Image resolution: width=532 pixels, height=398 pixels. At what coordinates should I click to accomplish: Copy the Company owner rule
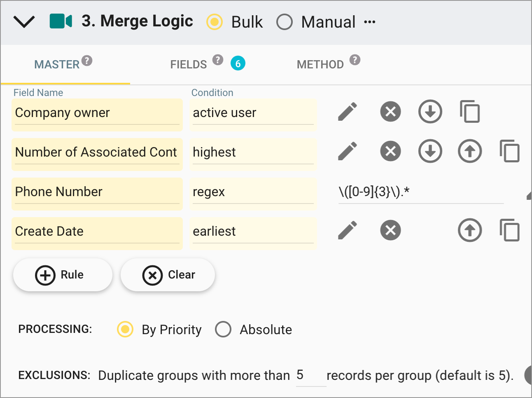469,111
